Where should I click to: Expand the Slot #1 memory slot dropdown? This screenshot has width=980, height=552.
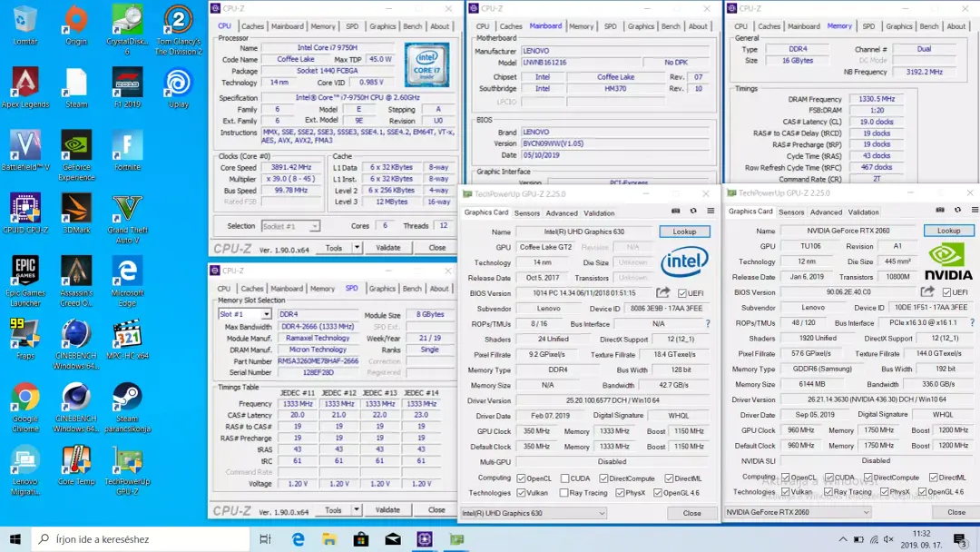point(244,314)
